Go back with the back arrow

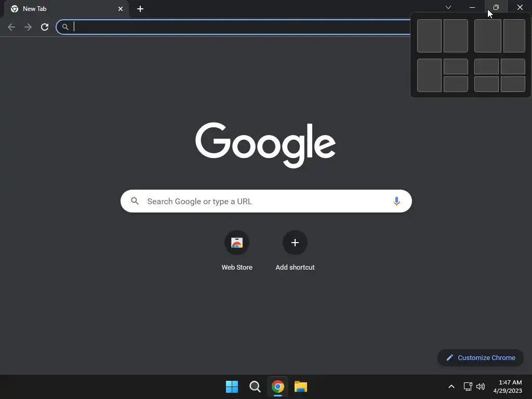coord(11,27)
